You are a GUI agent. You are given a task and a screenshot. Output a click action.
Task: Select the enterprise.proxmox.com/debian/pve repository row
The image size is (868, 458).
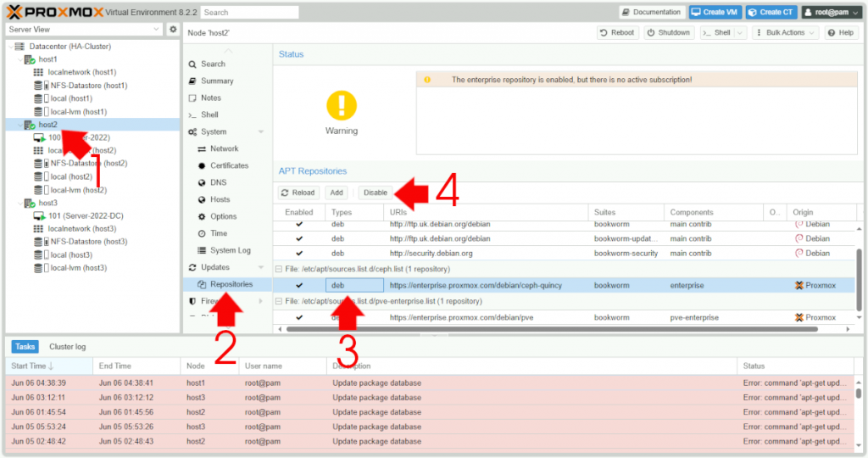(x=565, y=317)
